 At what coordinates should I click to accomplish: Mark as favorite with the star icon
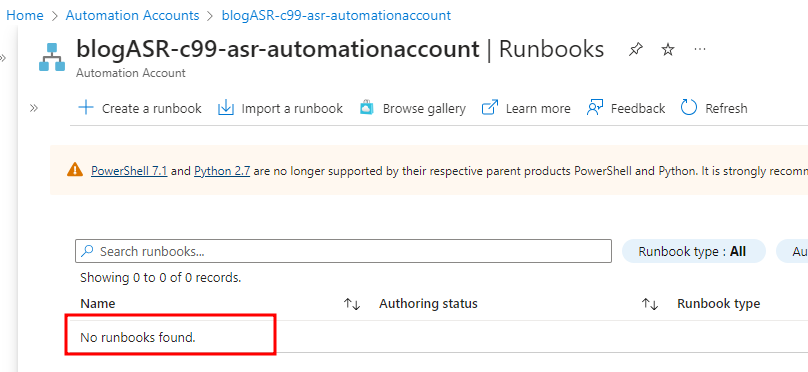pos(668,49)
